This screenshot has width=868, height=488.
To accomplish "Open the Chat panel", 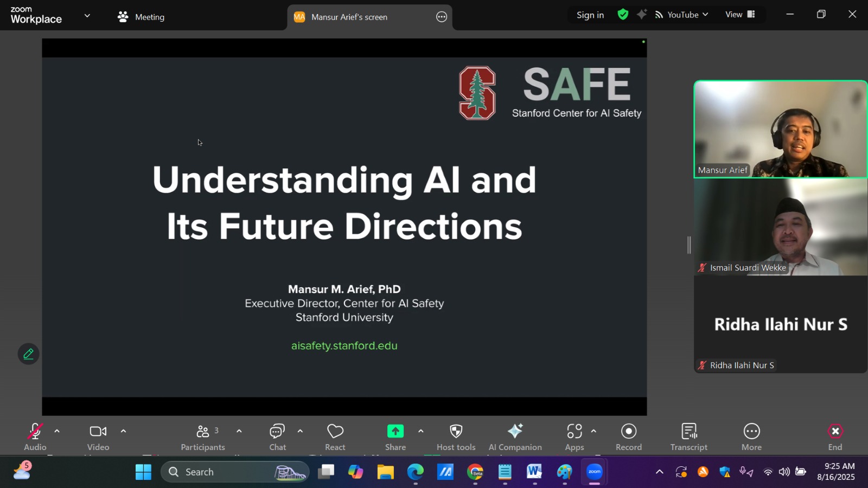I will pyautogui.click(x=277, y=436).
